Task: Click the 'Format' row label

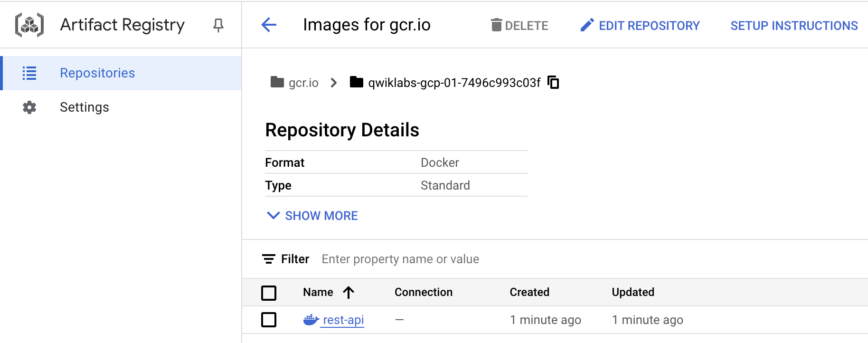Action: click(x=284, y=162)
